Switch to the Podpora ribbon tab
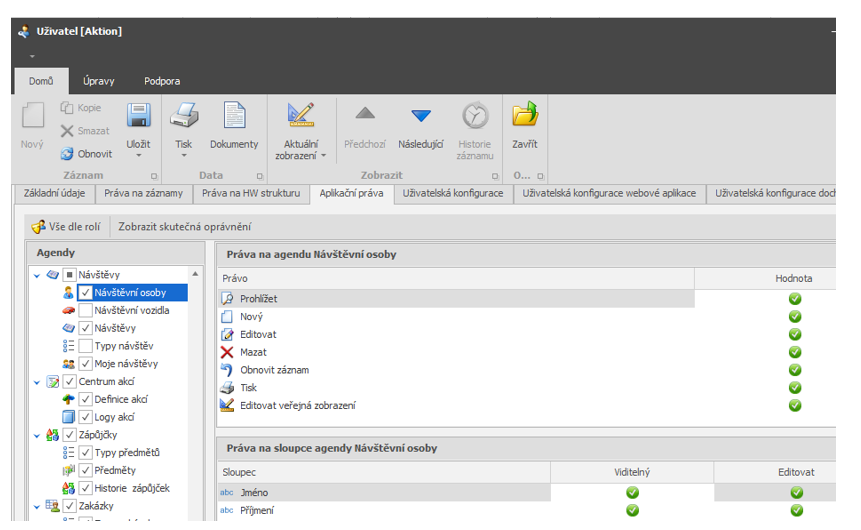Viewport: 861px width, 530px height. [x=162, y=81]
